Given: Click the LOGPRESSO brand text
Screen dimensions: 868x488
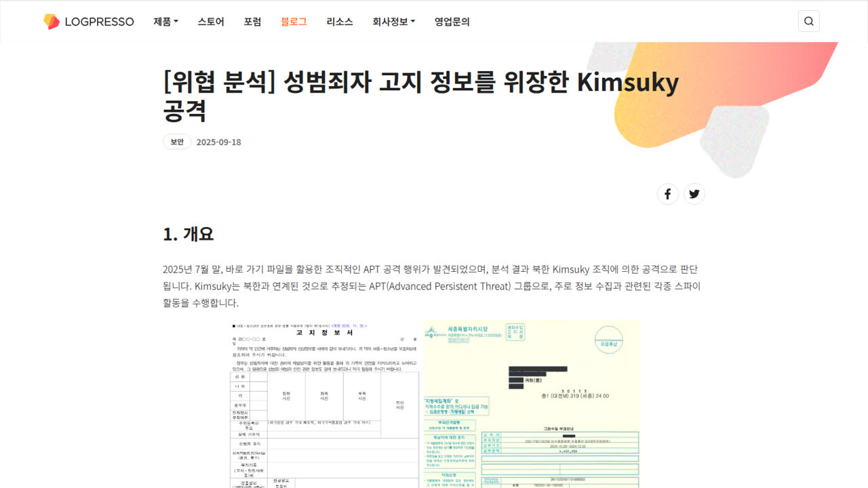Looking at the screenshot, I should [x=99, y=22].
